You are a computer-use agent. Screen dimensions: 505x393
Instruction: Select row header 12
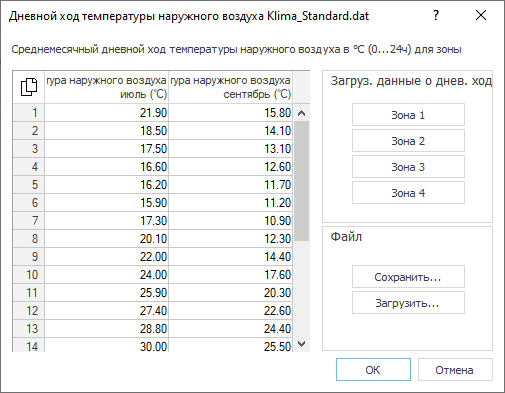pos(28,311)
